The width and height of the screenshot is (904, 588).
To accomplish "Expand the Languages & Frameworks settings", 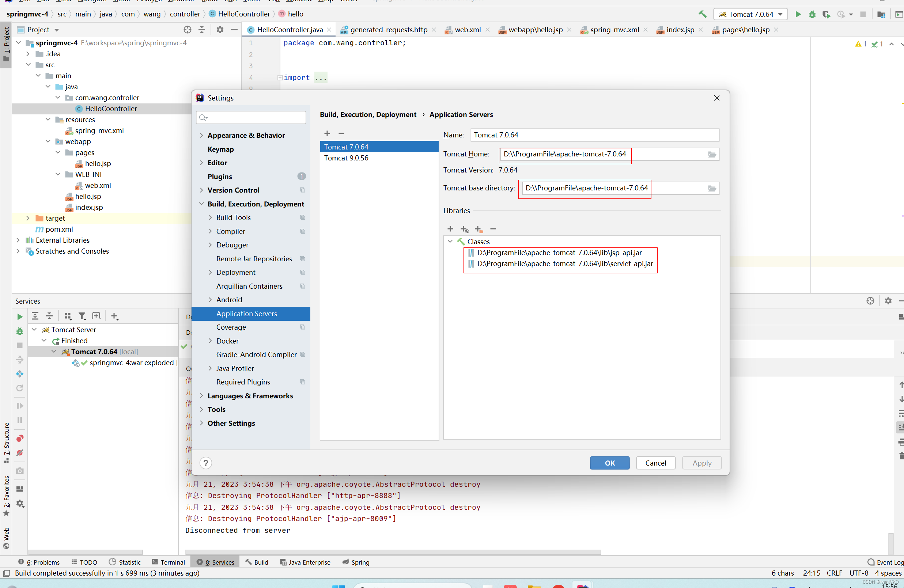I will point(201,395).
